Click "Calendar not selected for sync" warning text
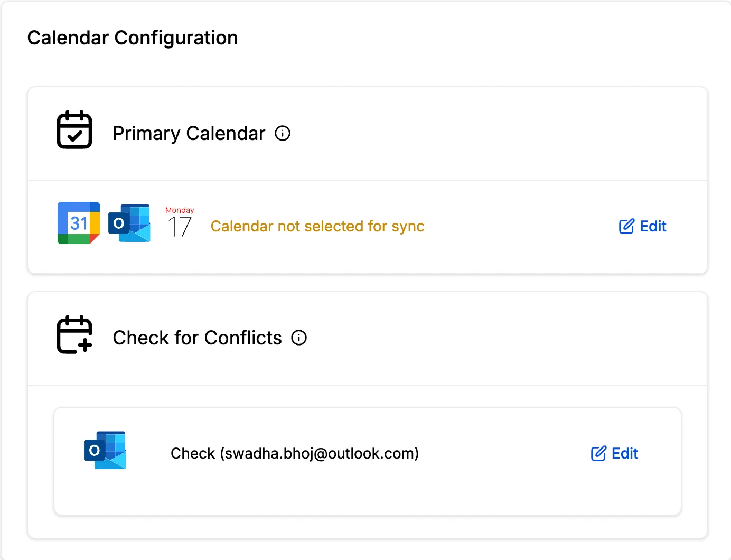 (317, 226)
